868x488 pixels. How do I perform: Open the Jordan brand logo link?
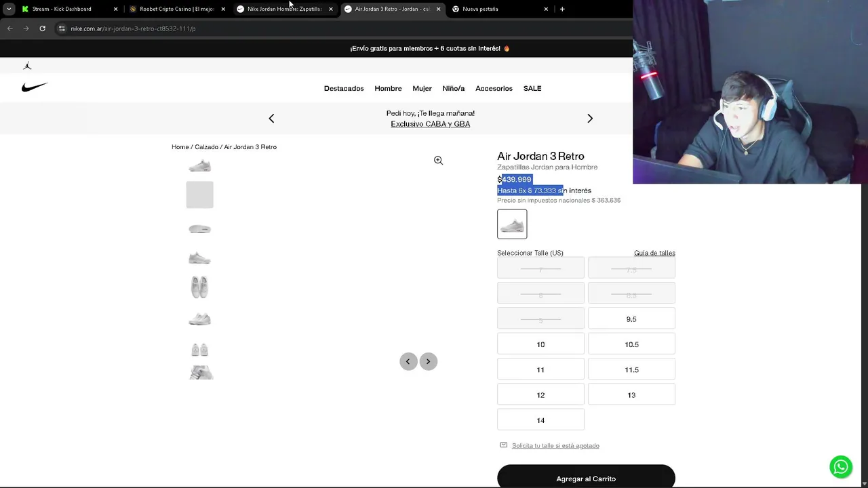click(27, 66)
